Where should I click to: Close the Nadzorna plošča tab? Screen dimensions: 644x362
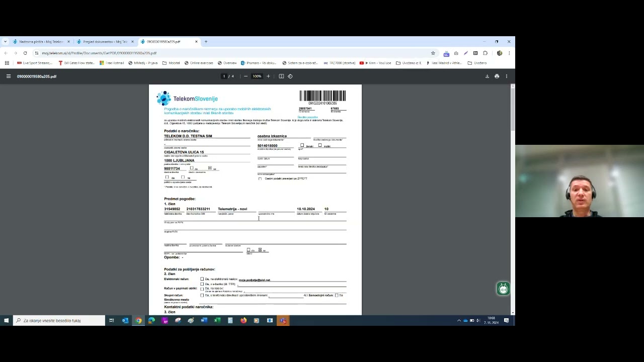point(68,42)
